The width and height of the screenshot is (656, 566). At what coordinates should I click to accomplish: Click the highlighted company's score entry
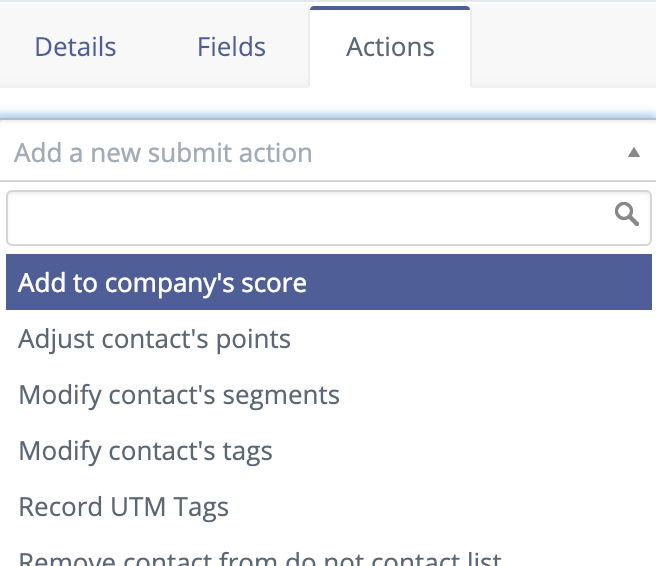329,282
